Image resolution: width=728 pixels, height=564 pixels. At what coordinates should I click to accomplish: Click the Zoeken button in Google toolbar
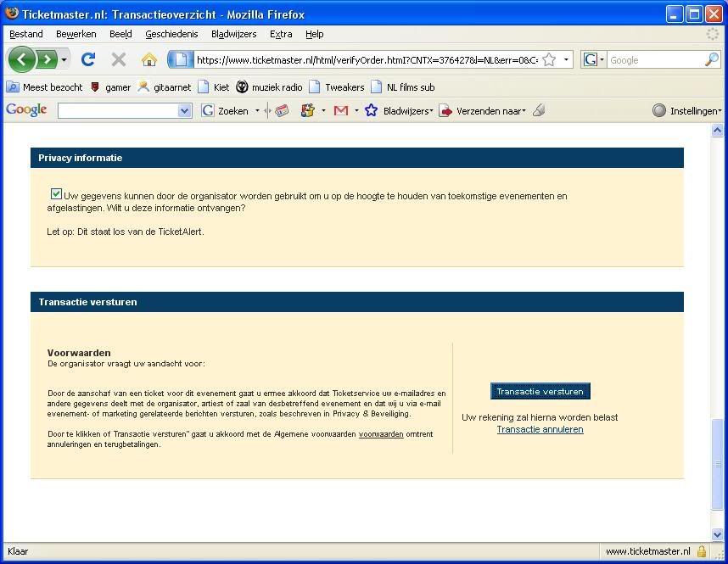[226, 111]
